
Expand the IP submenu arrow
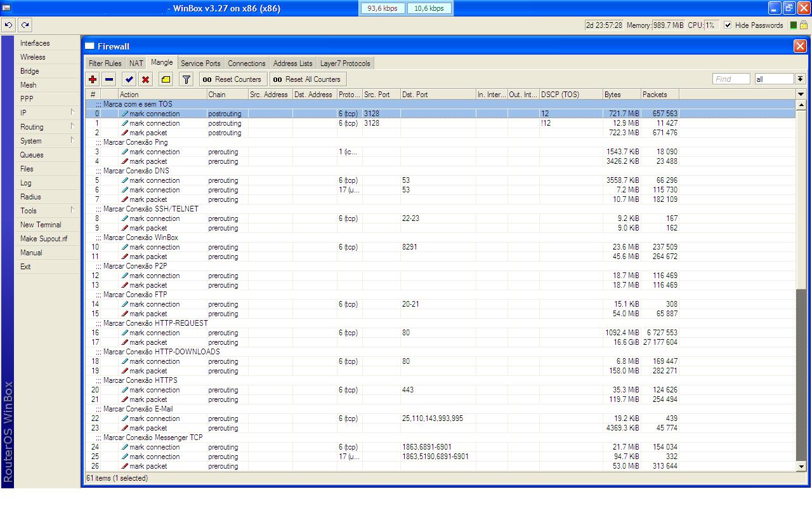pyautogui.click(x=72, y=112)
